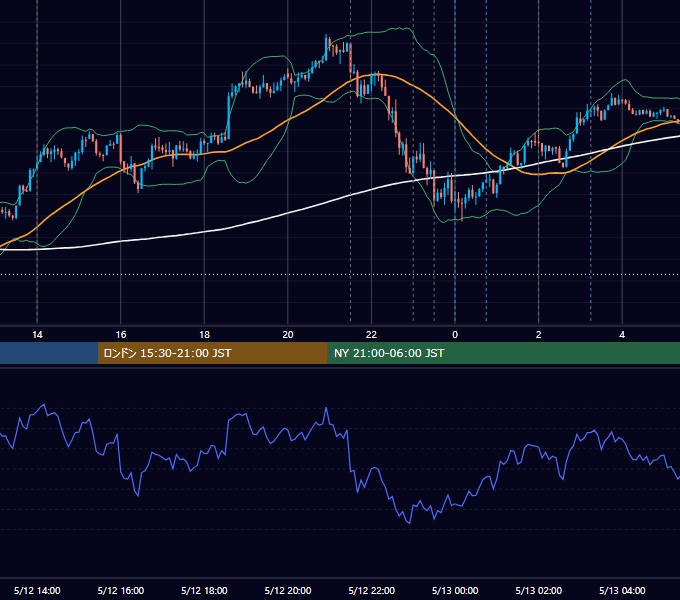This screenshot has width=680, height=600.
Task: Click the 14 hour axis label
Action: (37, 335)
